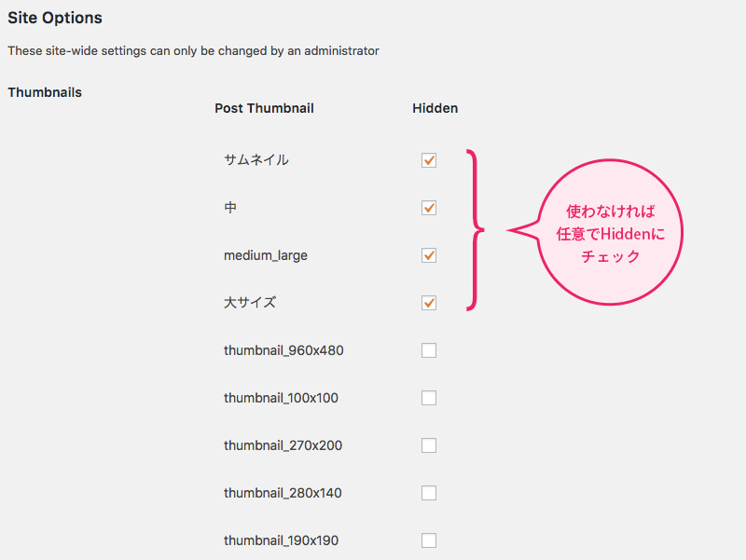Select the thumbnail_960x480 label

point(283,350)
